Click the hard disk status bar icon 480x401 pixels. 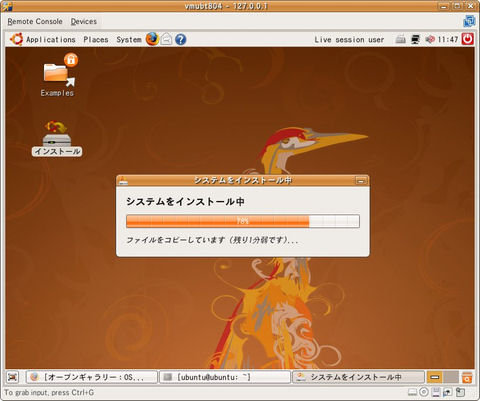coord(413,392)
